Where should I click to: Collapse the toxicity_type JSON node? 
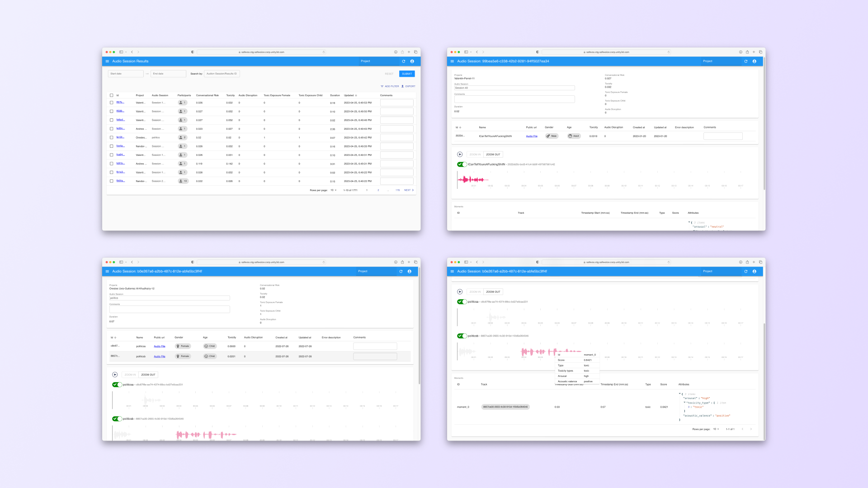684,403
